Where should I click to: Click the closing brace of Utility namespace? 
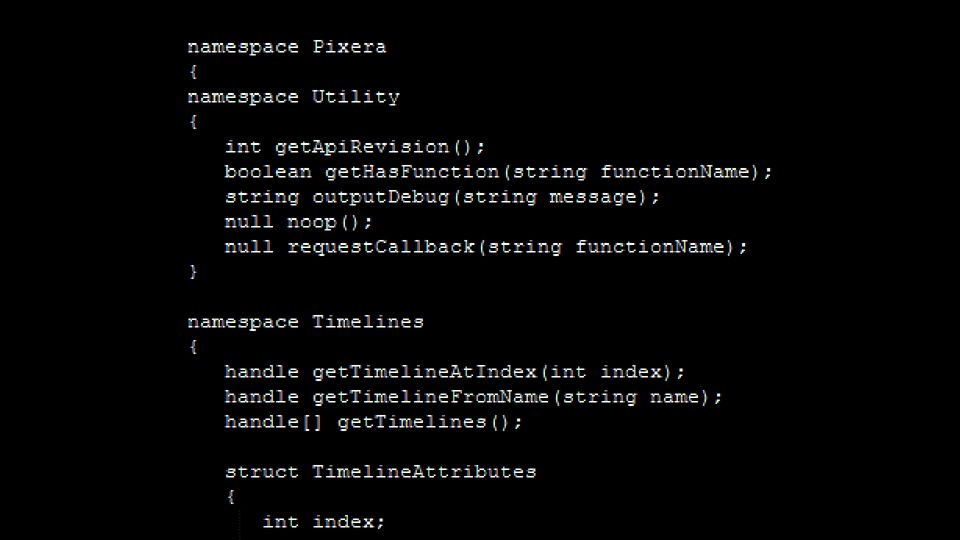(193, 272)
